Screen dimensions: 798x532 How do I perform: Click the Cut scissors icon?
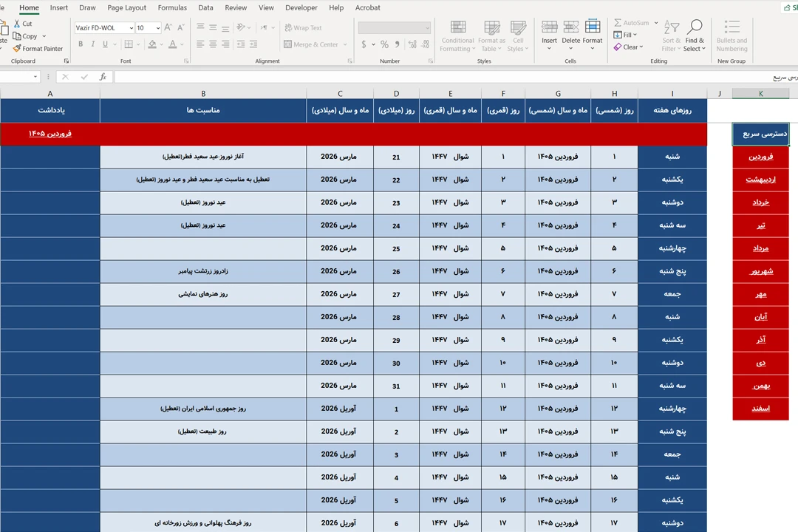coord(17,24)
